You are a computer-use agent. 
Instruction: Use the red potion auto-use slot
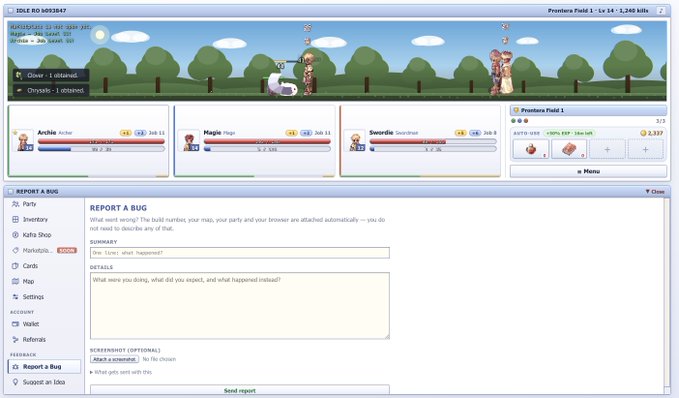(x=530, y=149)
